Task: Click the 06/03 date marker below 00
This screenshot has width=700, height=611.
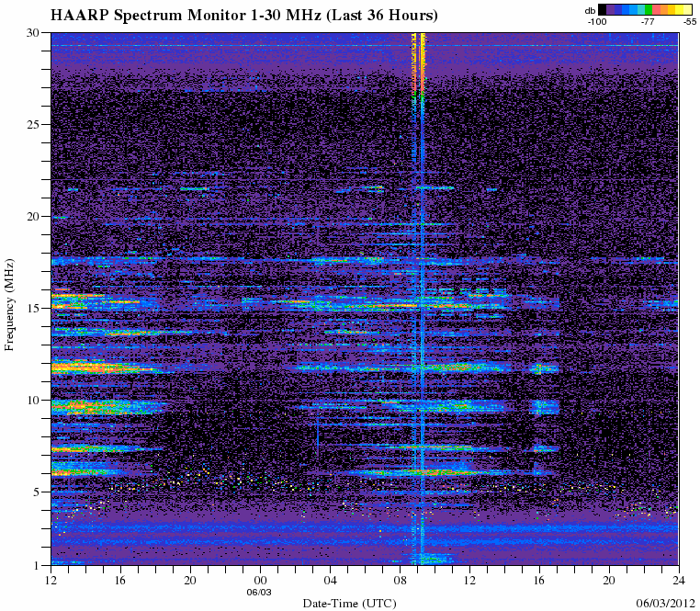Action: (x=259, y=593)
